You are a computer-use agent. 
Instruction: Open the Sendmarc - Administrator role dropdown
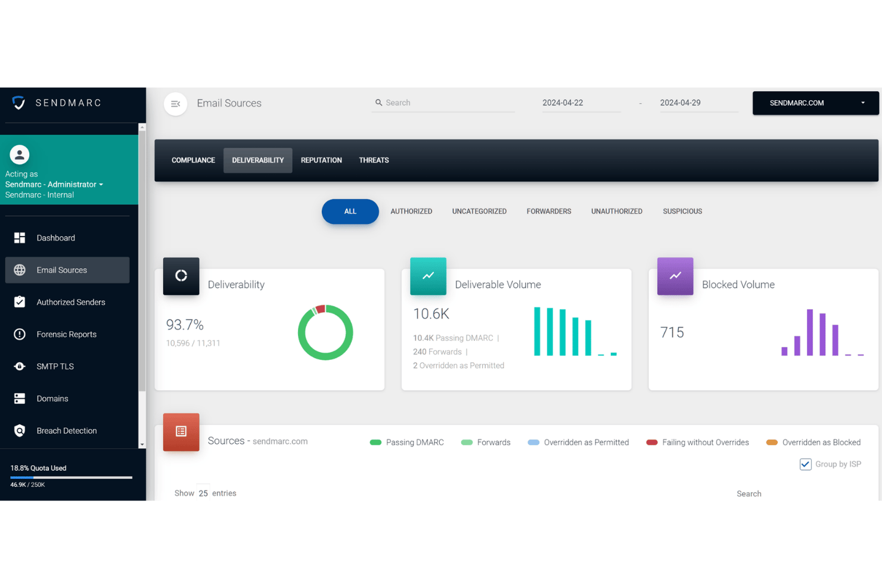point(54,185)
